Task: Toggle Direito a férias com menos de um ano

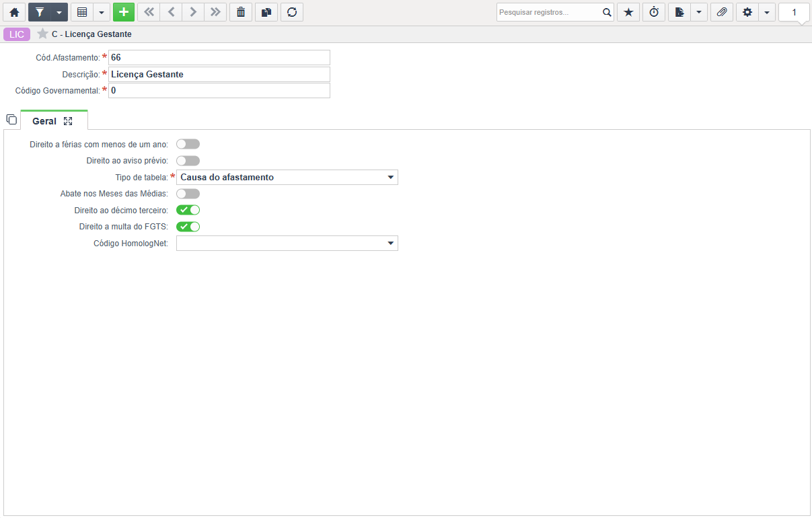Action: [x=188, y=144]
